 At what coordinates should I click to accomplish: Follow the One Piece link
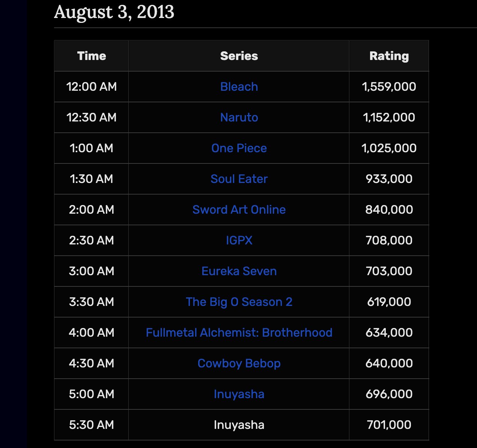pos(239,148)
